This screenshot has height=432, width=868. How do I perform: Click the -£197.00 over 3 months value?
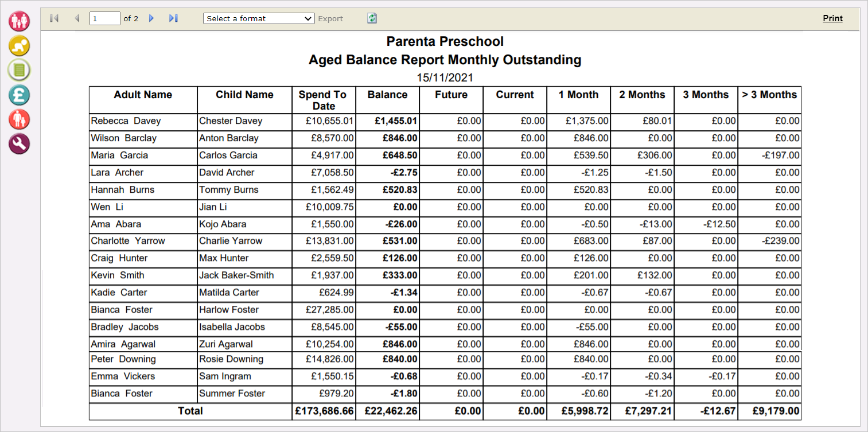pos(780,155)
